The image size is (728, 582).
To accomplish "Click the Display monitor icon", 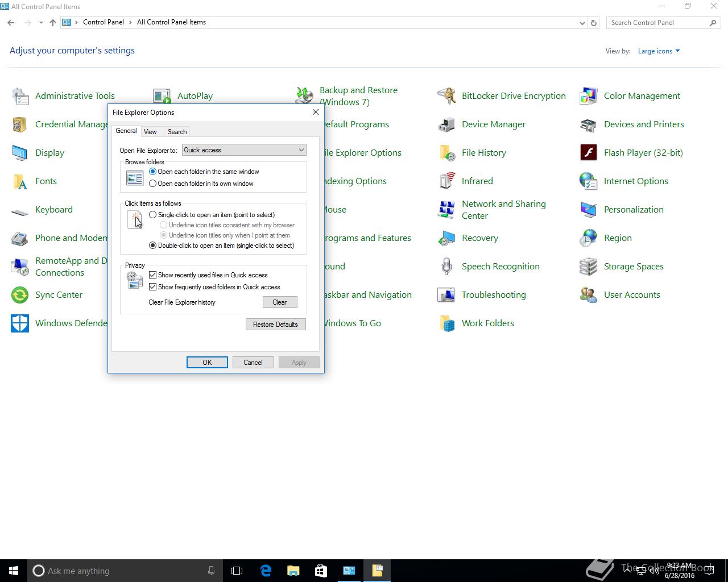I will point(20,153).
